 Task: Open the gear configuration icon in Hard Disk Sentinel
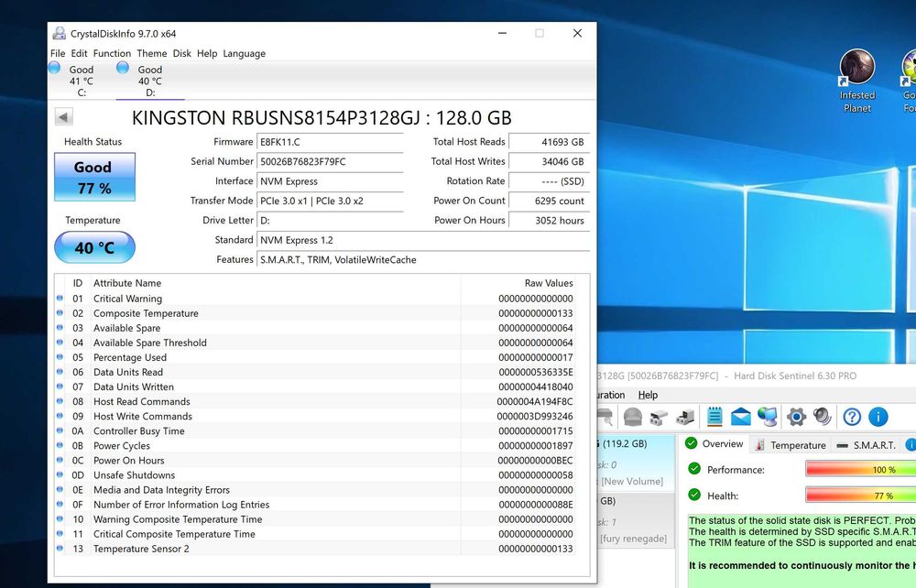click(x=796, y=418)
